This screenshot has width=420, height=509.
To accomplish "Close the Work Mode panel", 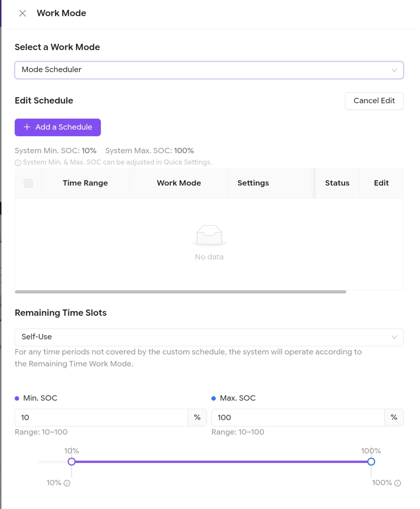I will click(x=22, y=13).
